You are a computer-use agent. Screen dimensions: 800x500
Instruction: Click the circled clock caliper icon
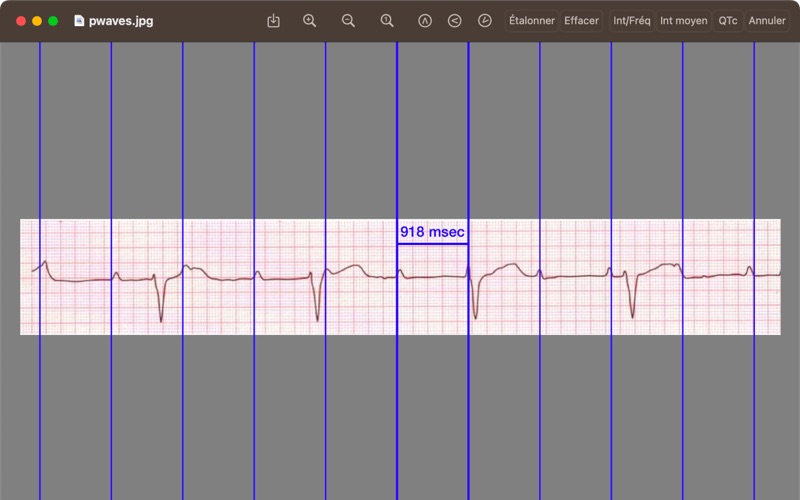pyautogui.click(x=485, y=21)
